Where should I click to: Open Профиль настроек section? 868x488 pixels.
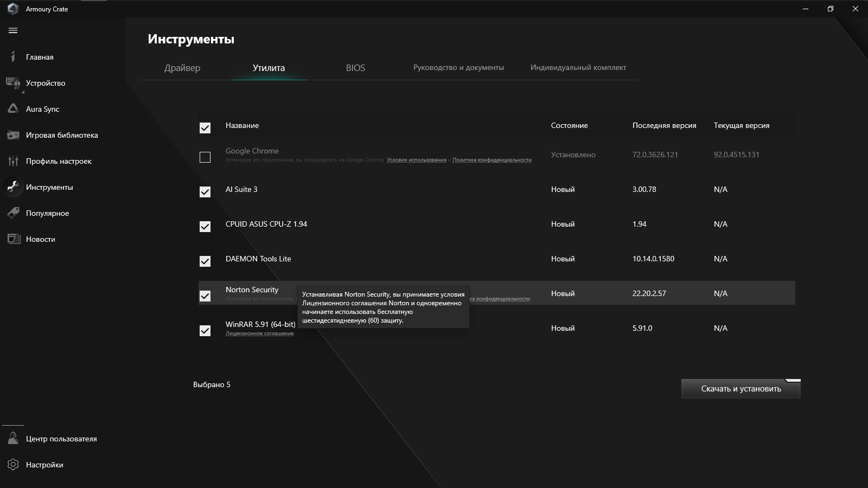coord(59,161)
